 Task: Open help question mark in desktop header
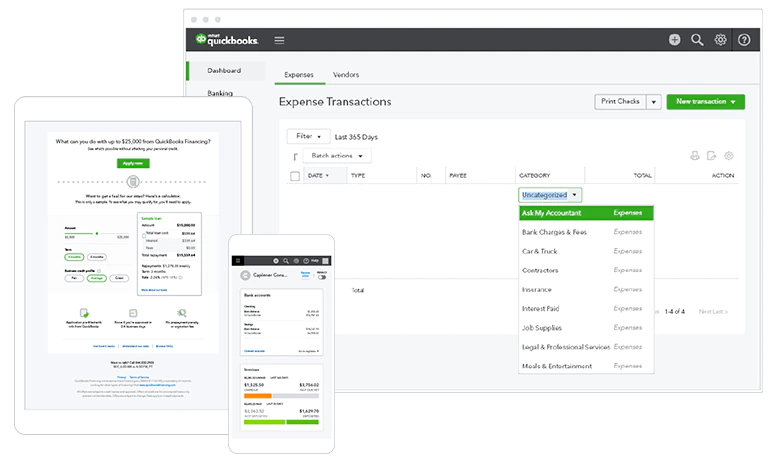pos(744,40)
